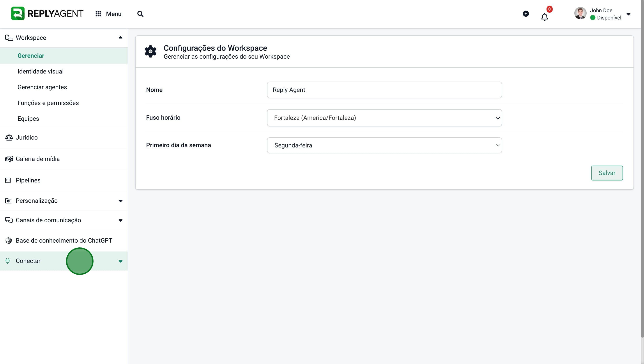Click the ChatGPT knowledge base icon
Image resolution: width=644 pixels, height=364 pixels.
(x=9, y=240)
